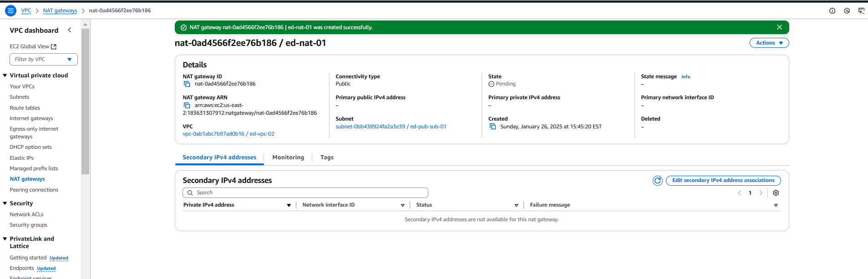Click the NAT gateways breadcrumb link
Viewport: 868px width, 279px height.
[60, 10]
